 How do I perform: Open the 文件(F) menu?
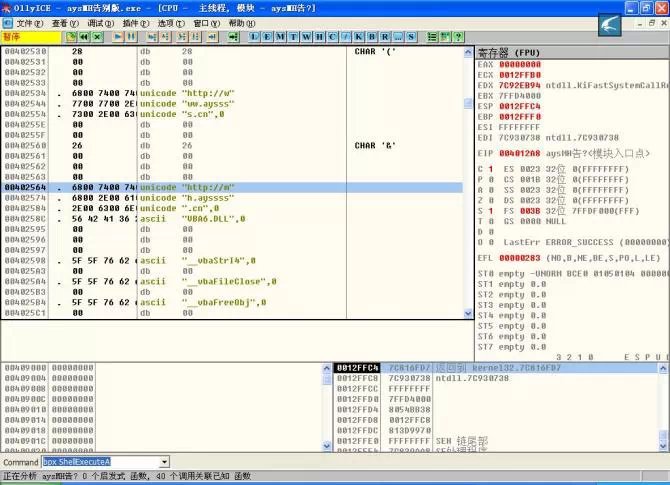click(29, 22)
